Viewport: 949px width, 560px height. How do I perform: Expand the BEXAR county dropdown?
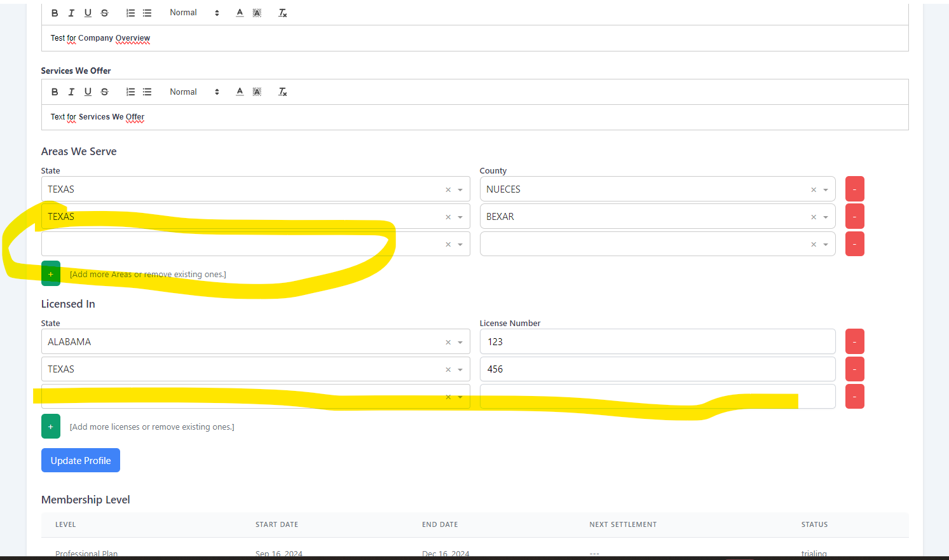click(826, 217)
